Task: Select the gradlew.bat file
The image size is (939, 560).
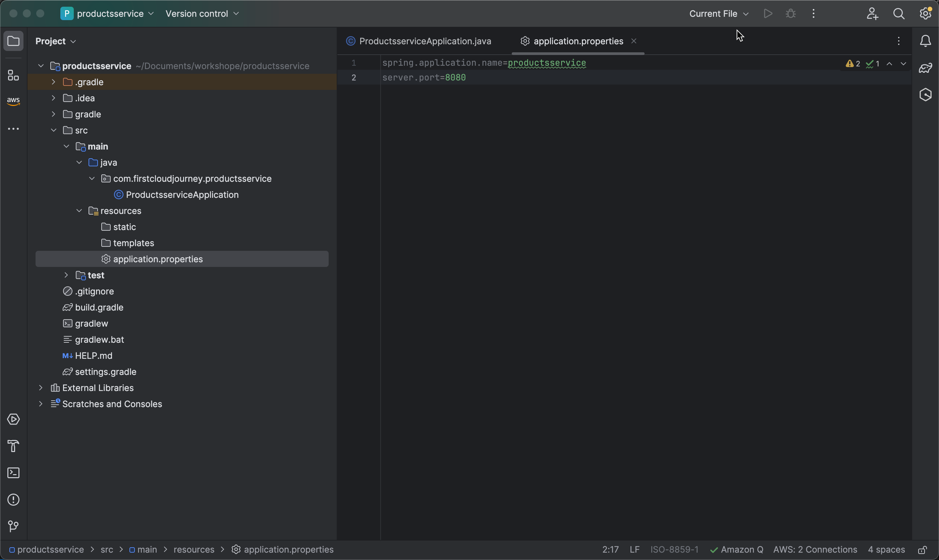Action: 93,340
